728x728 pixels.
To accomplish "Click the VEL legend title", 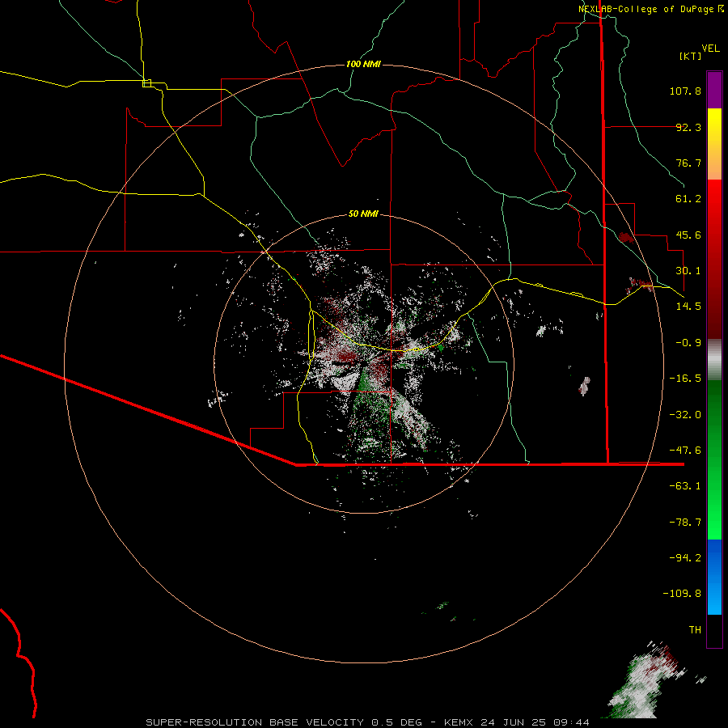I will [x=710, y=49].
